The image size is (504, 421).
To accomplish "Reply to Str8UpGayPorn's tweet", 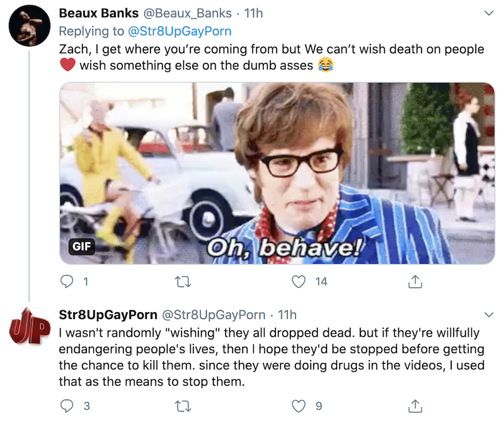I will point(67,405).
